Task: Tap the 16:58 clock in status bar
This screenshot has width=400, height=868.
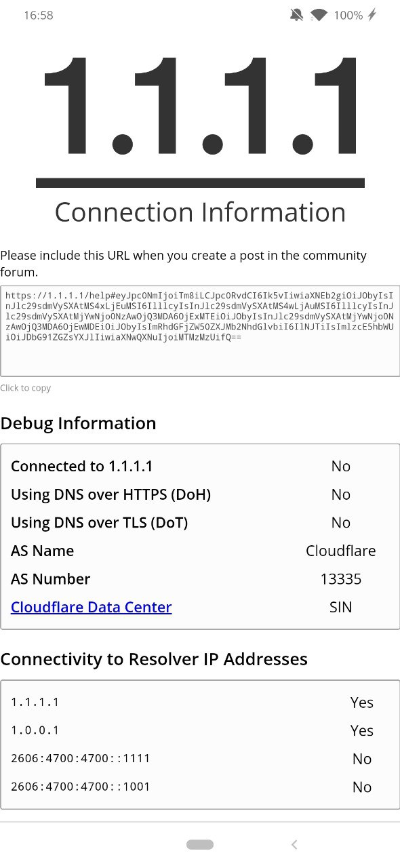Action: 39,15
